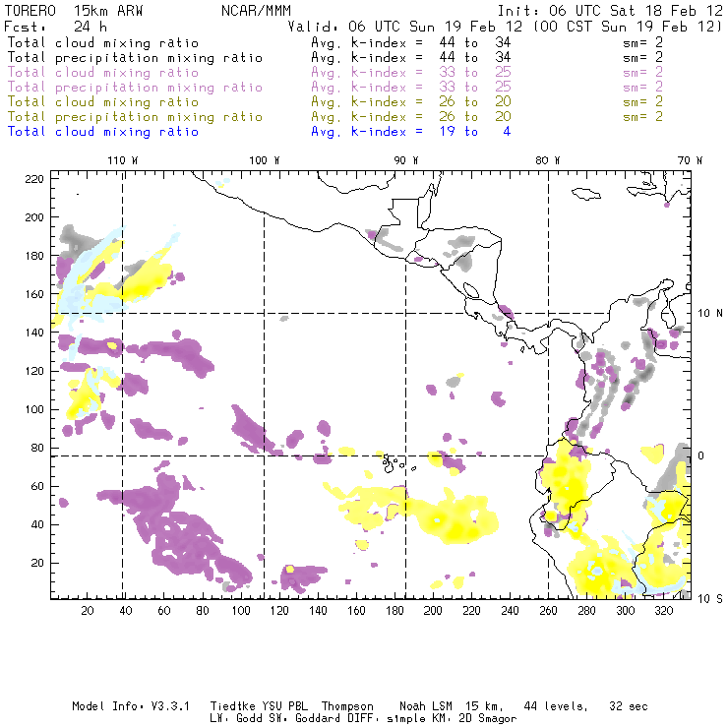The height and width of the screenshot is (728, 728).
Task: Click "220" on the vertical axis
Action: coord(33,179)
